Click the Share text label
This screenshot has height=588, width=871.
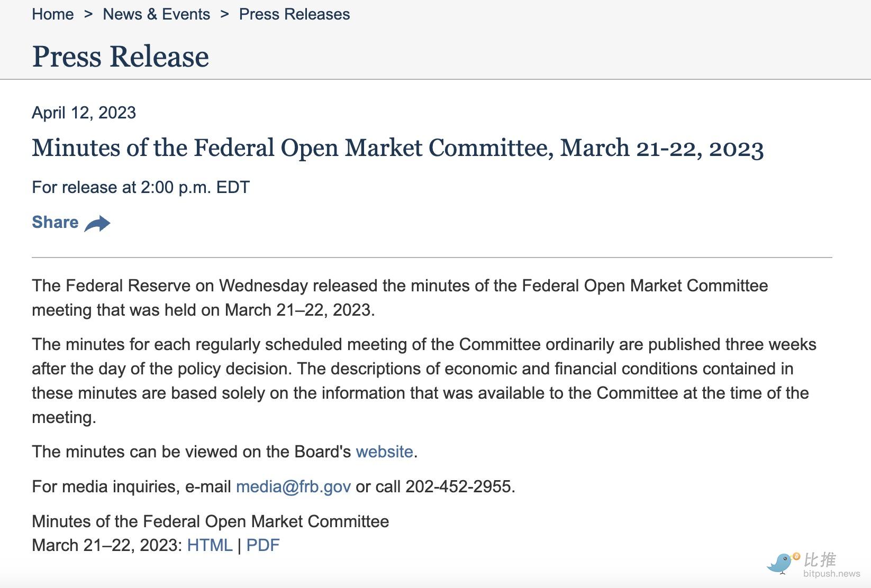pyautogui.click(x=55, y=222)
